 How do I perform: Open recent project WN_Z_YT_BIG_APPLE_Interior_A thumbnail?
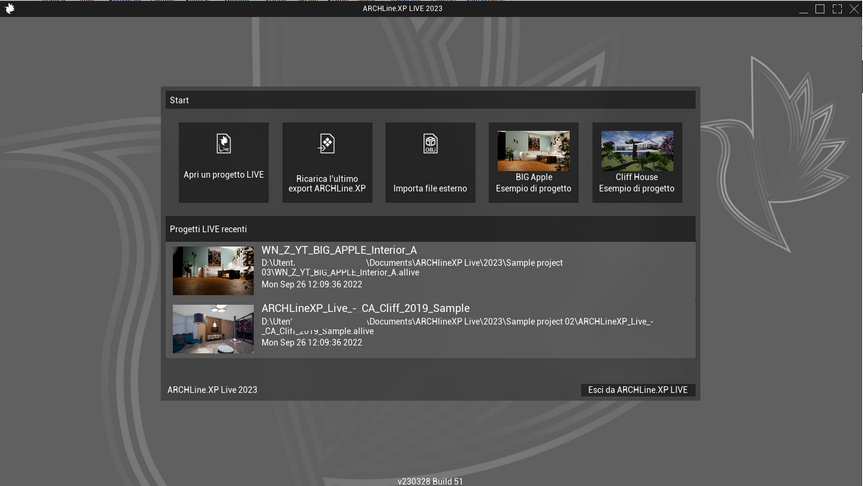[213, 270]
